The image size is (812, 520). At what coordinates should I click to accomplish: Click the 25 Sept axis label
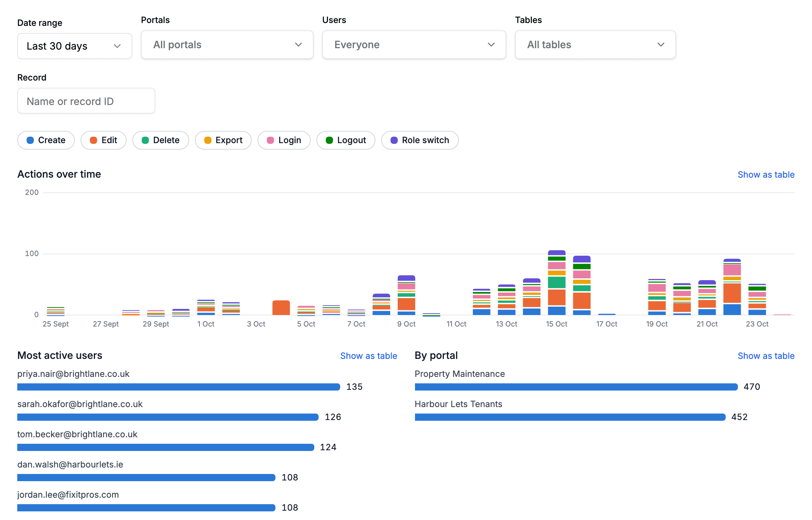[x=56, y=324]
